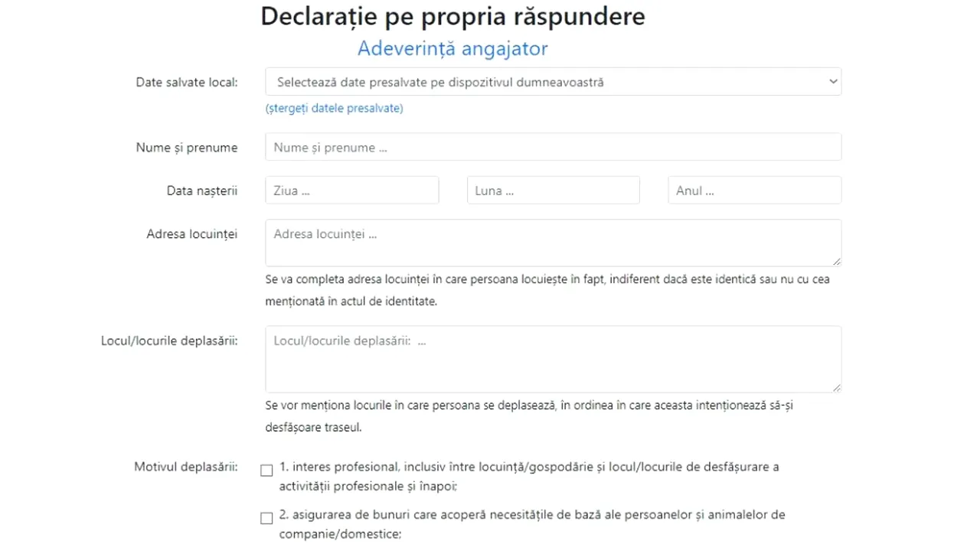Click the resize handle of address textarea
980x551 pixels.
click(837, 262)
